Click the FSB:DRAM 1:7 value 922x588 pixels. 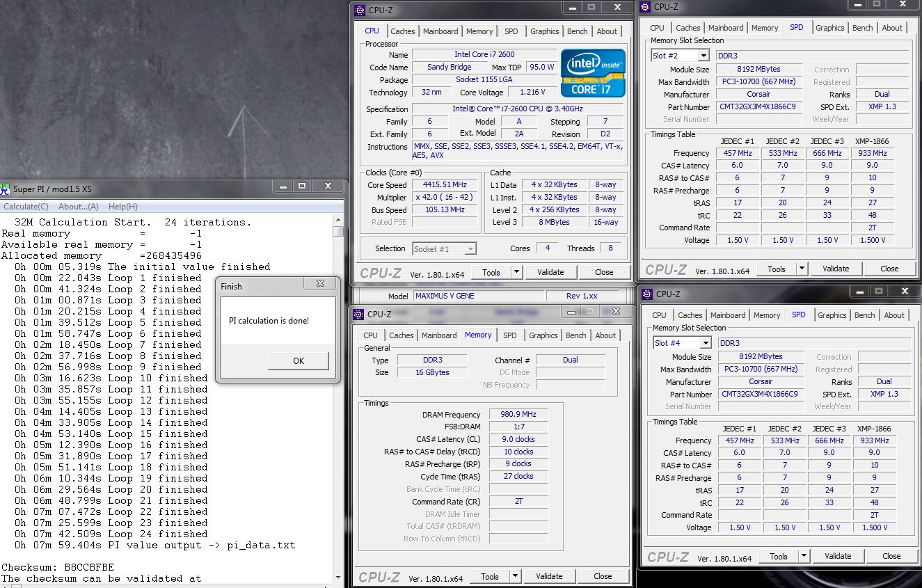tap(518, 427)
